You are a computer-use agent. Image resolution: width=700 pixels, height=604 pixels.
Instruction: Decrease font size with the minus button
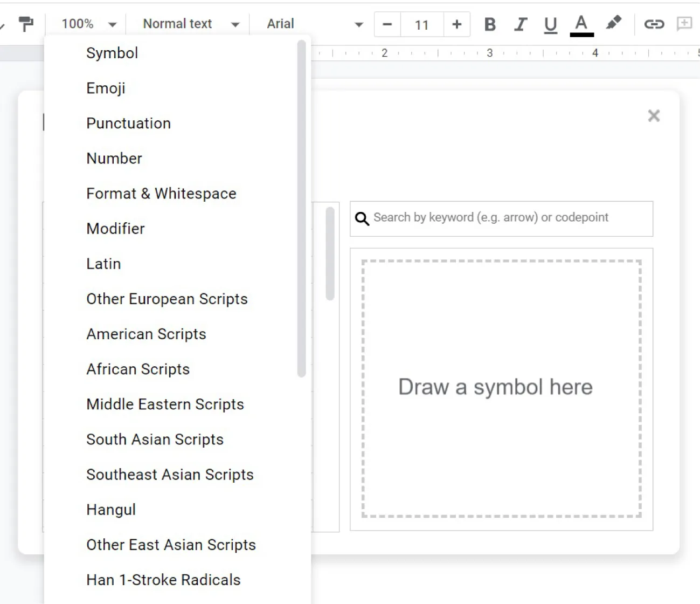(x=386, y=24)
